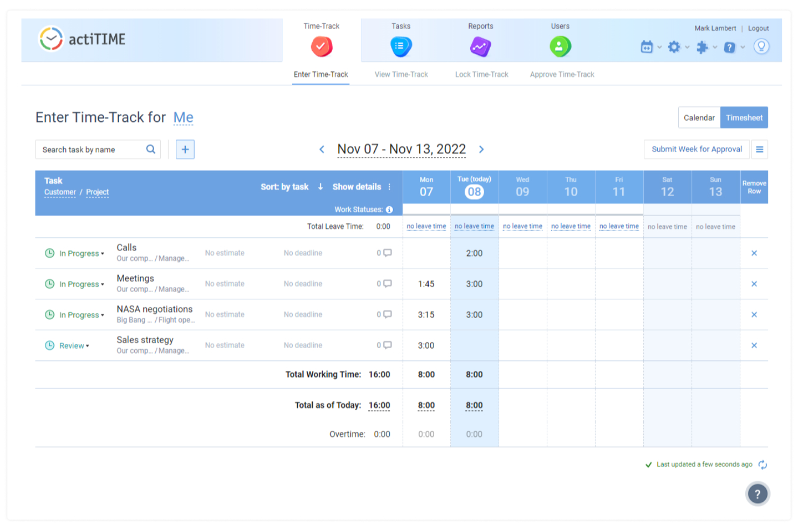Open the Time-Track red checkmark icon
This screenshot has height=532, width=798.
point(321,46)
